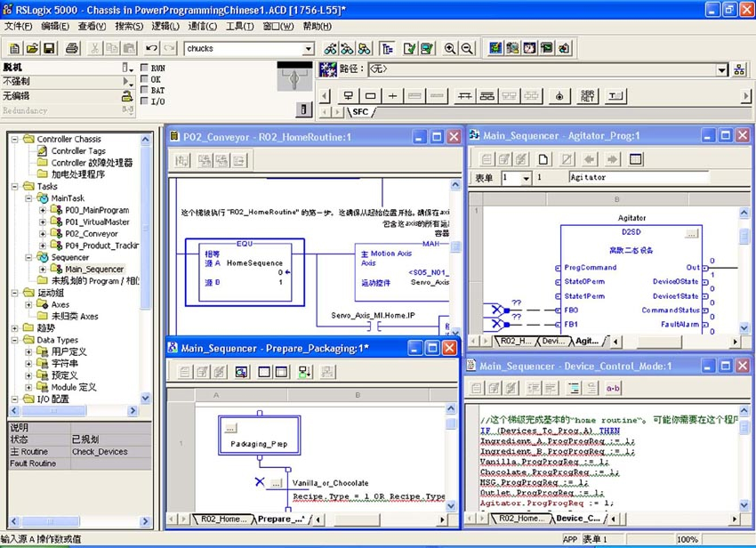
Task: Click scroll-down arrow of Device_Control_Mode window
Action: [x=744, y=505]
